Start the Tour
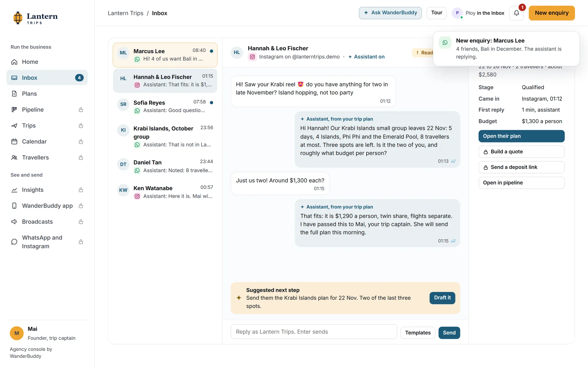The width and height of the screenshot is (588, 368). tap(437, 13)
